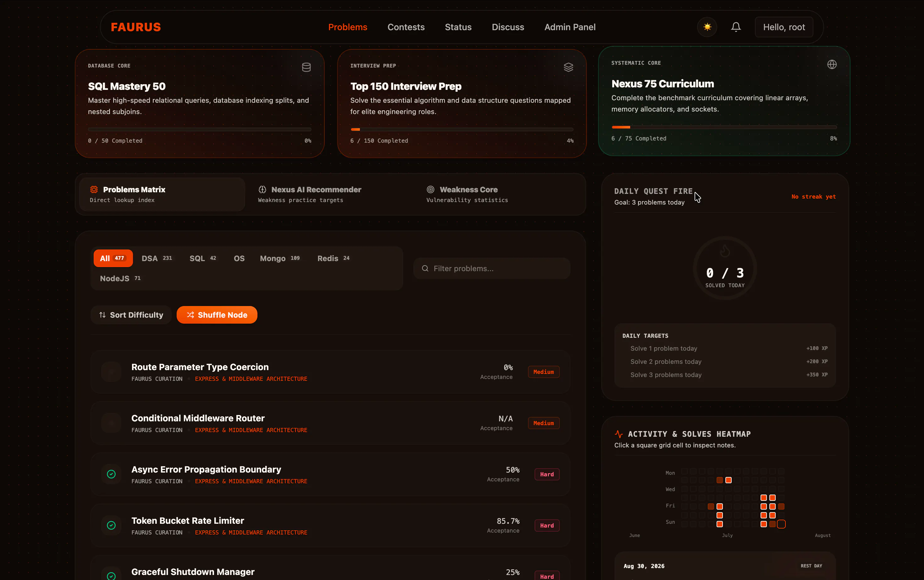
Task: Click the layers icon on Top 150 Interview Prep card
Action: pyautogui.click(x=568, y=67)
